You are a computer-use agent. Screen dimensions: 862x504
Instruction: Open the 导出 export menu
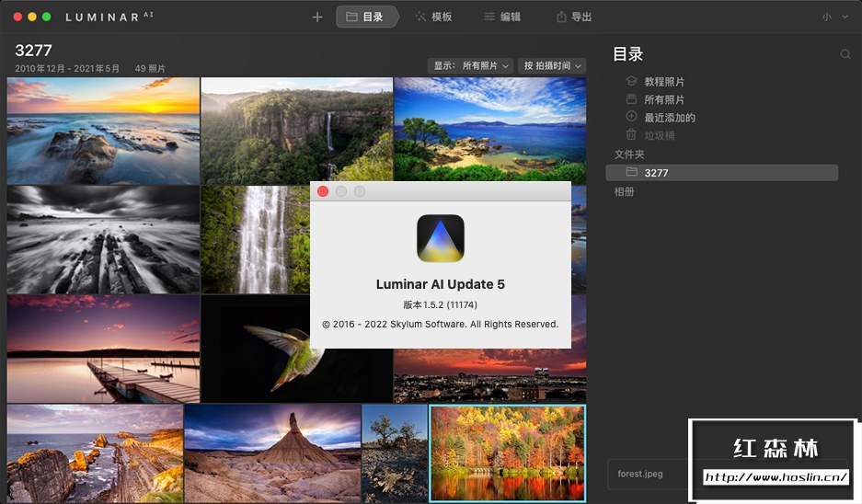(x=573, y=17)
